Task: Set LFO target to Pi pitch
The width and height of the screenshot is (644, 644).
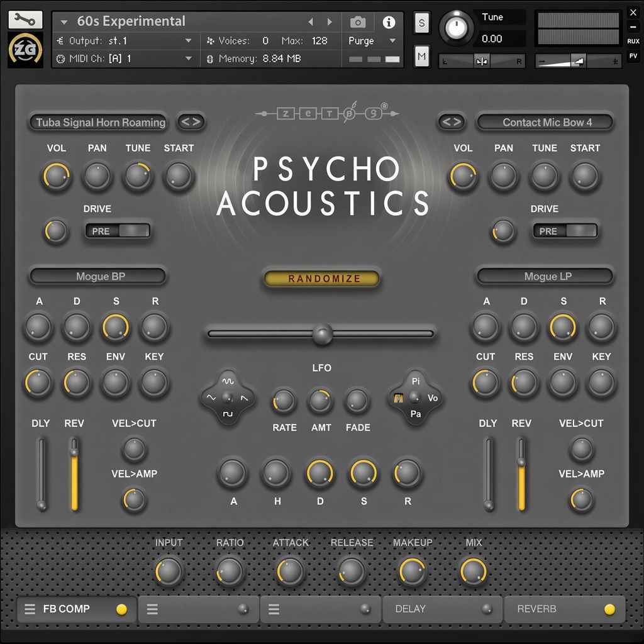Action: click(416, 381)
